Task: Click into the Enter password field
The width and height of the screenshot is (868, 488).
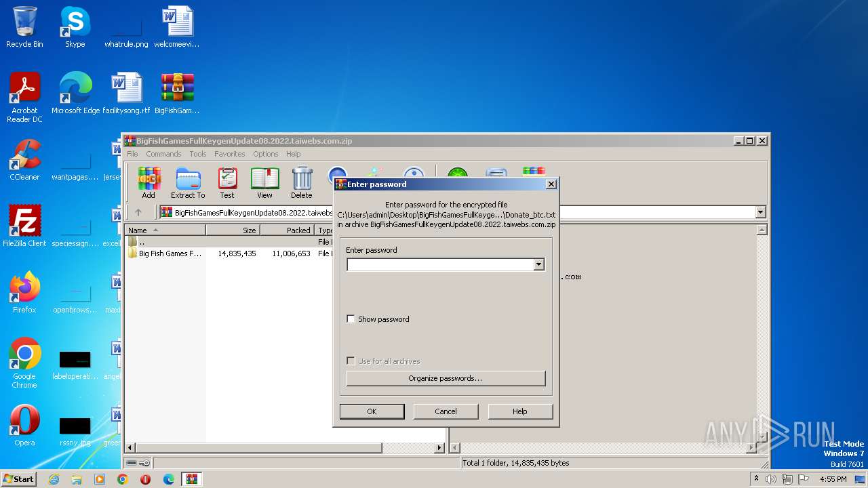Action: tap(440, 265)
